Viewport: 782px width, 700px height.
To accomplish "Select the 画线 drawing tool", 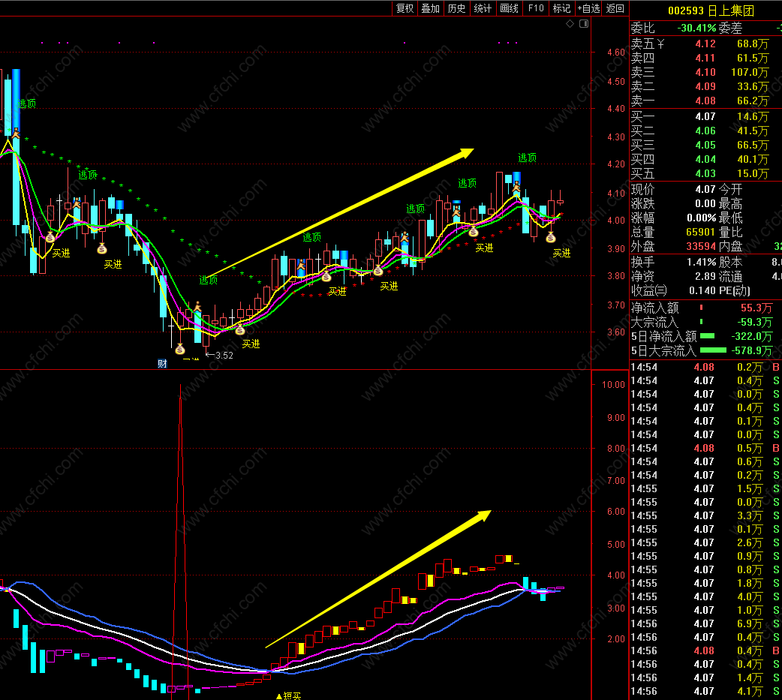I will click(509, 8).
